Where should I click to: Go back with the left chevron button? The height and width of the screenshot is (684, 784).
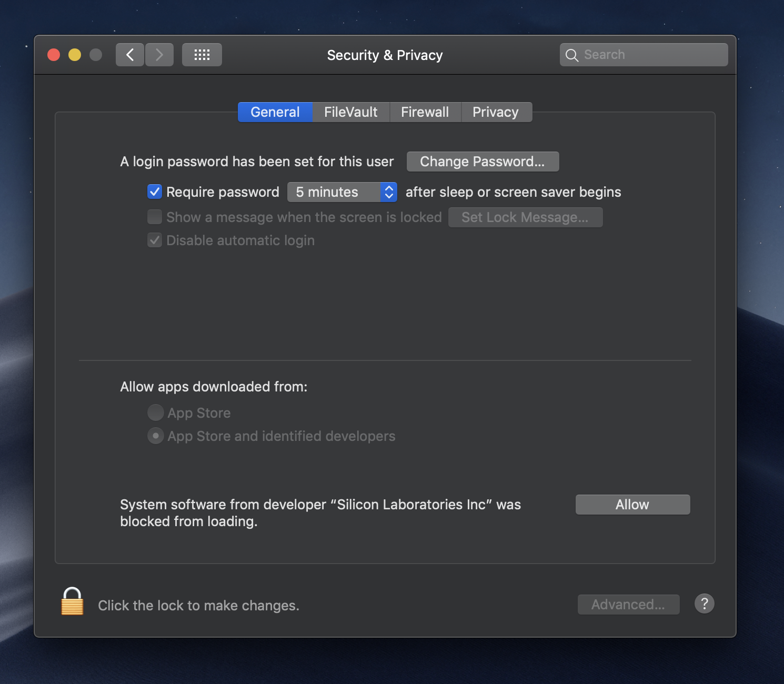tap(130, 55)
